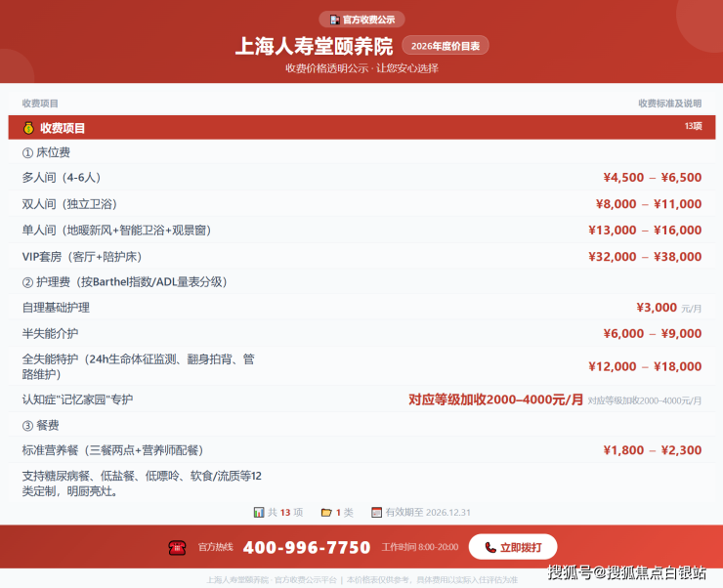The width and height of the screenshot is (723, 588).
Task: Click the 13项 count in header
Action: (x=693, y=126)
